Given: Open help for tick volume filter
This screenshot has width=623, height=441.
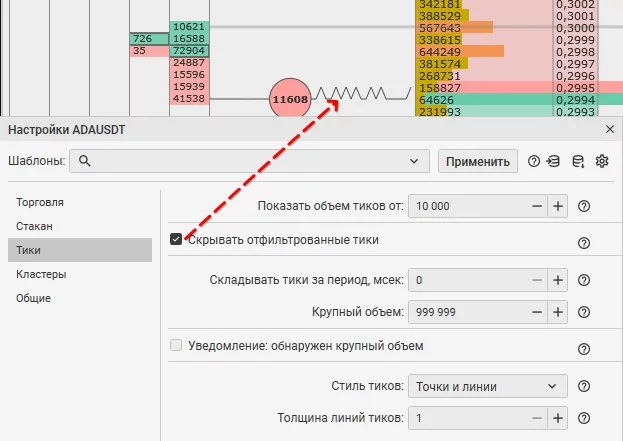Looking at the screenshot, I should (584, 206).
